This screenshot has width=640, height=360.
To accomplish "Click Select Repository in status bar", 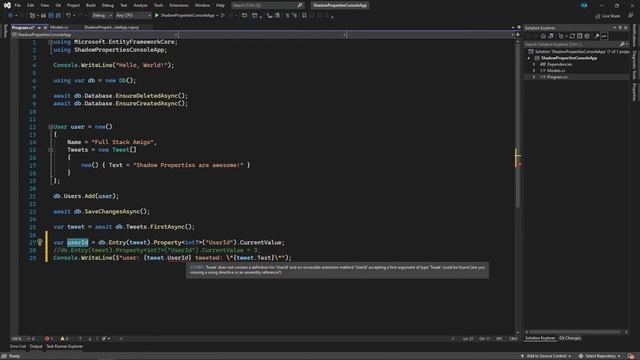I will click(600, 356).
